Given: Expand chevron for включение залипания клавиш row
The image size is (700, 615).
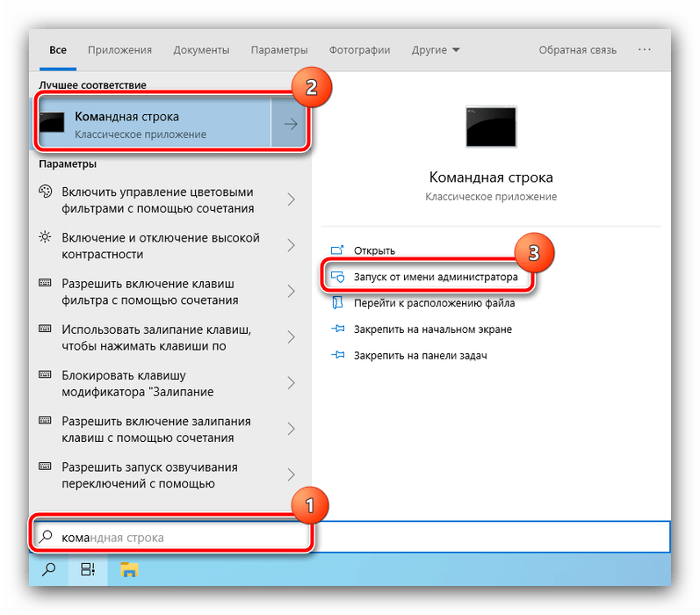Looking at the screenshot, I should click(291, 430).
